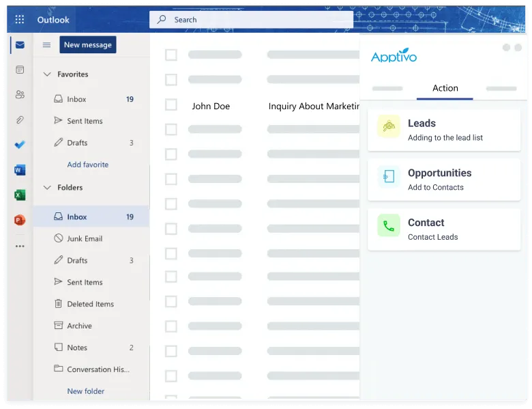Image resolution: width=532 pixels, height=409 pixels.
Task: Click New message button
Action: [88, 45]
